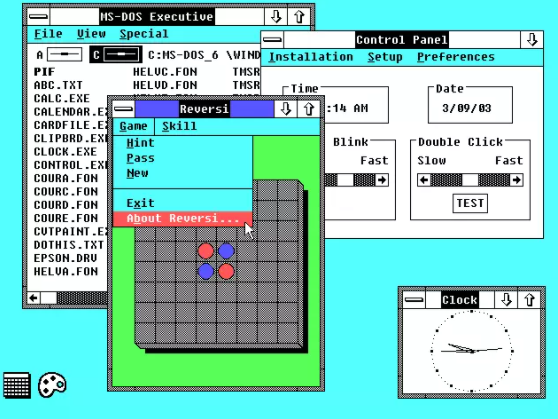Screen dimensions: 558x419
Task: Select CLOCK.EXE in file list
Action: click(65, 152)
